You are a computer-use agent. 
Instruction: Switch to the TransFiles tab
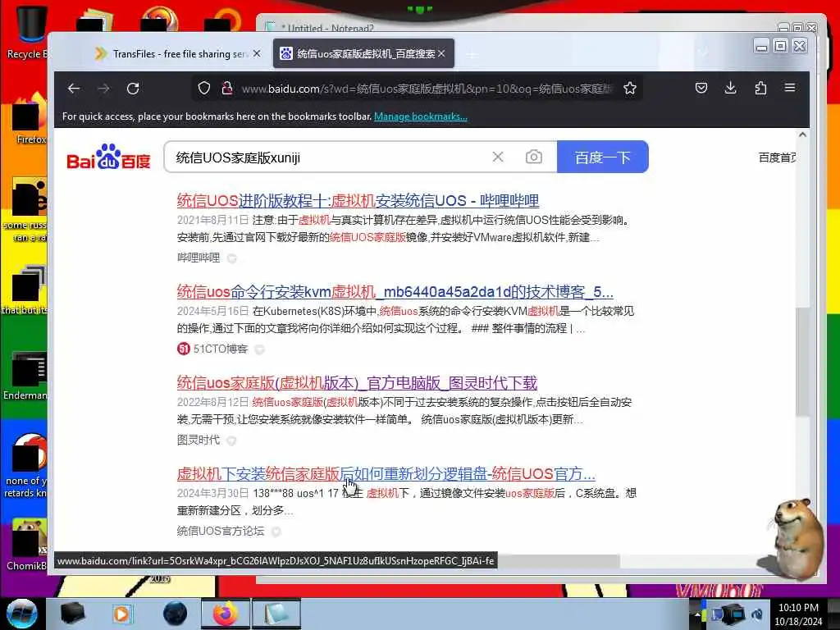pyautogui.click(x=178, y=53)
